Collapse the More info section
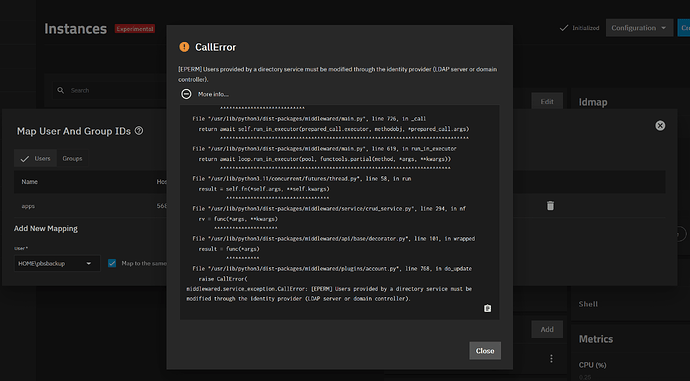 [x=186, y=94]
